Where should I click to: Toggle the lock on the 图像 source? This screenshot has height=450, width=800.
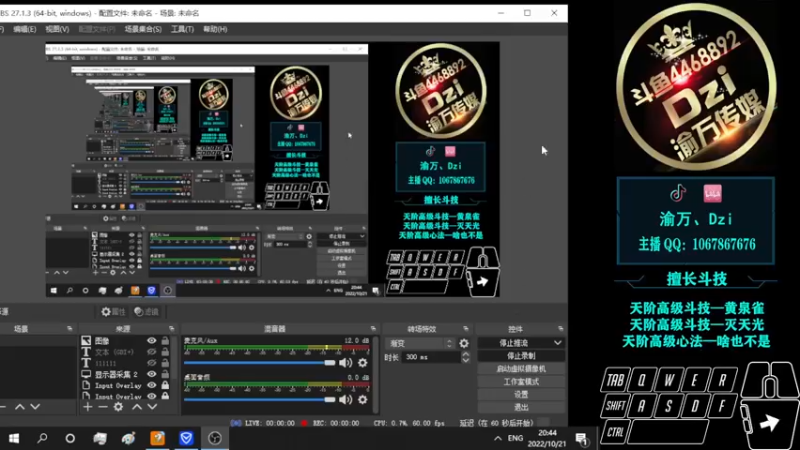165,340
